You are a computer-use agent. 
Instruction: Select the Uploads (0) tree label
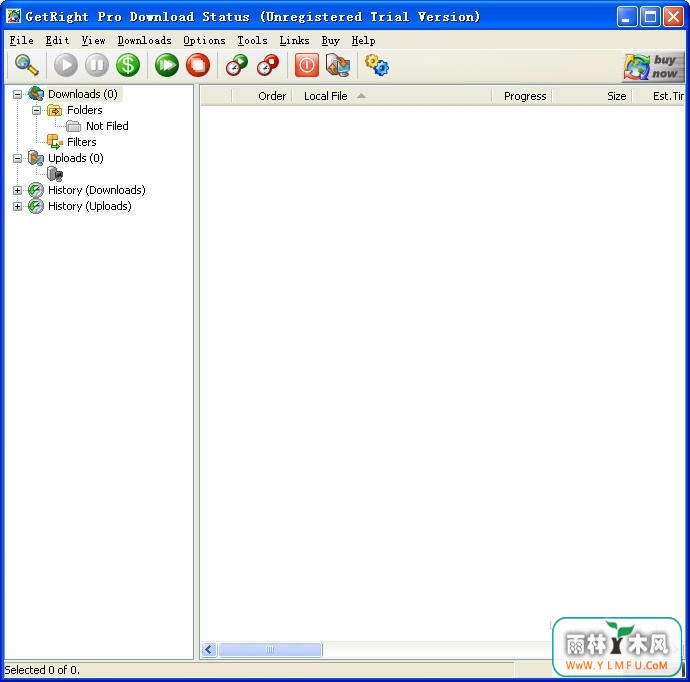pos(76,158)
